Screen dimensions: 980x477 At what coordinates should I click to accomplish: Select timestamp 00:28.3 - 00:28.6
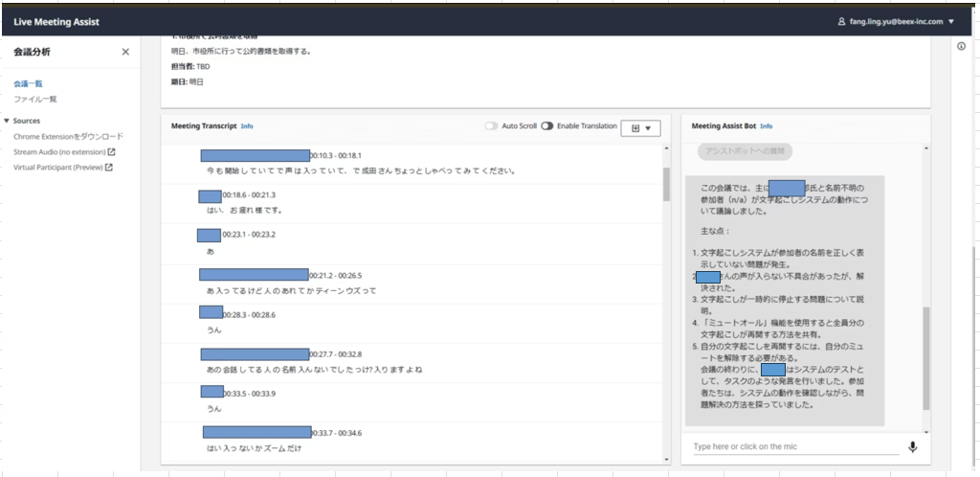click(x=250, y=315)
